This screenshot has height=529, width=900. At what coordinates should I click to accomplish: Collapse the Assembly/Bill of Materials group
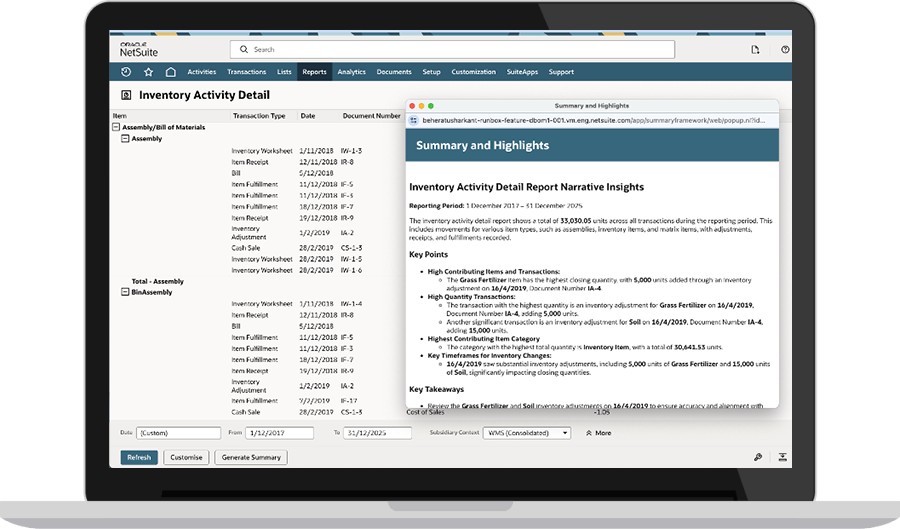pos(116,128)
